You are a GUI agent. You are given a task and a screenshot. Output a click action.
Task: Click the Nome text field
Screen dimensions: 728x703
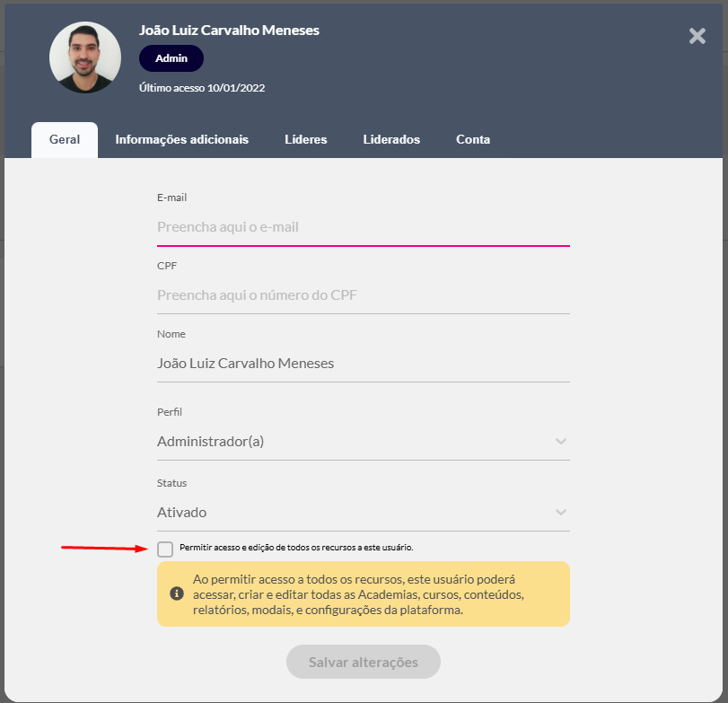363,364
